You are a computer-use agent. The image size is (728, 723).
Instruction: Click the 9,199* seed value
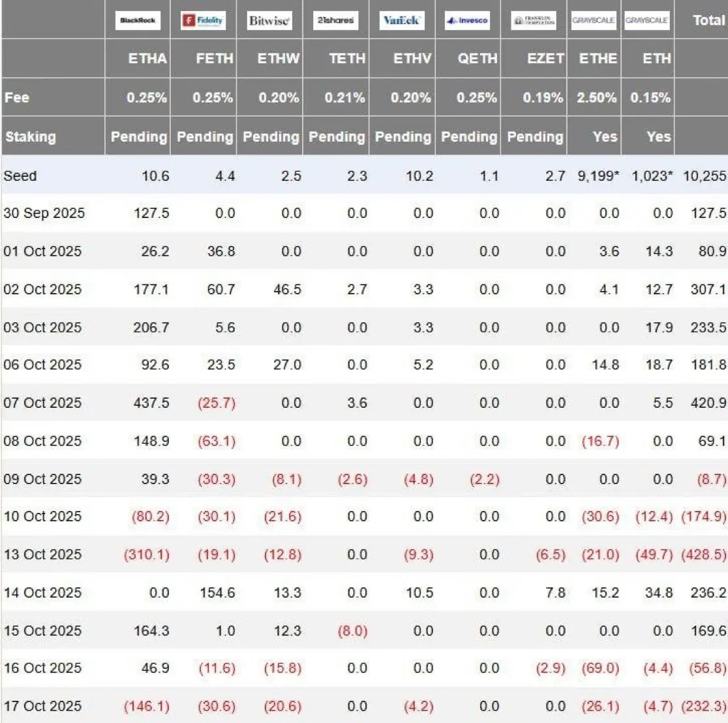(x=598, y=176)
